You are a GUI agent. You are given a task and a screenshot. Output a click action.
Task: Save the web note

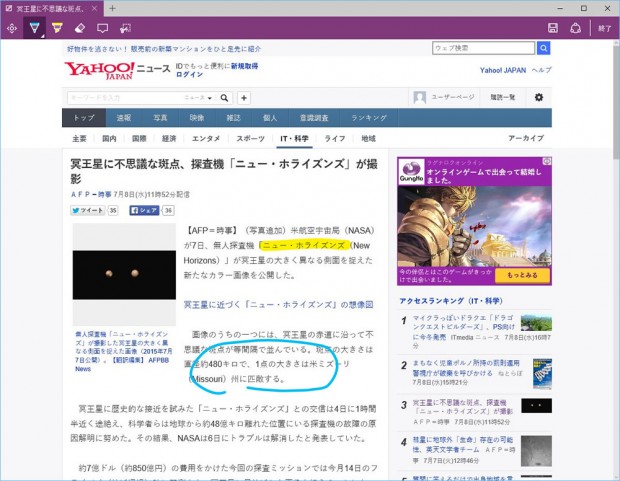tap(553, 28)
